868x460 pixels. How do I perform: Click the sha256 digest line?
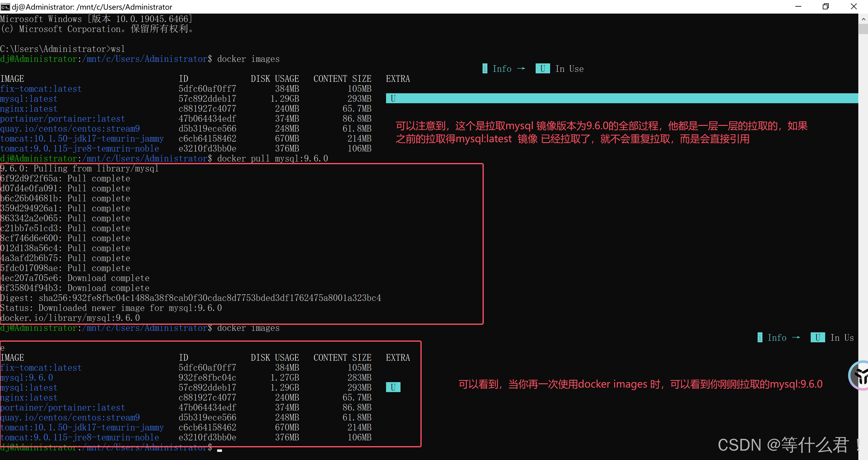pyautogui.click(x=190, y=298)
